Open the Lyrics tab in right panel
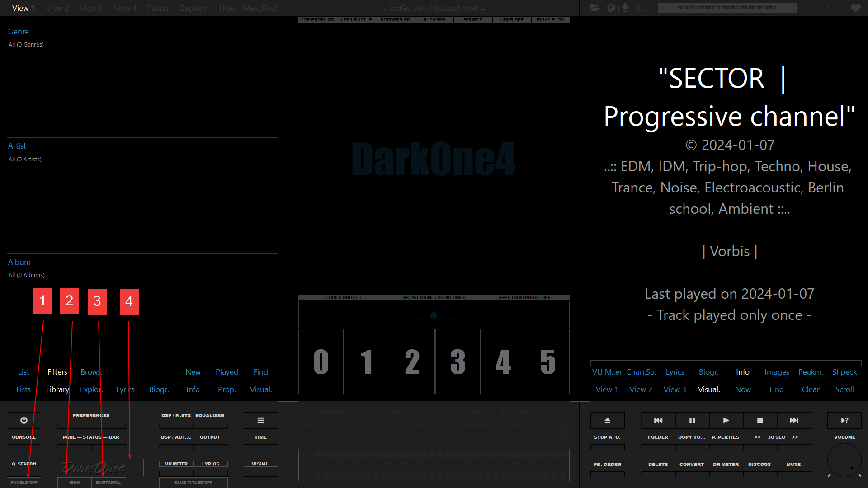Screen dimensions: 868x488 point(675,372)
